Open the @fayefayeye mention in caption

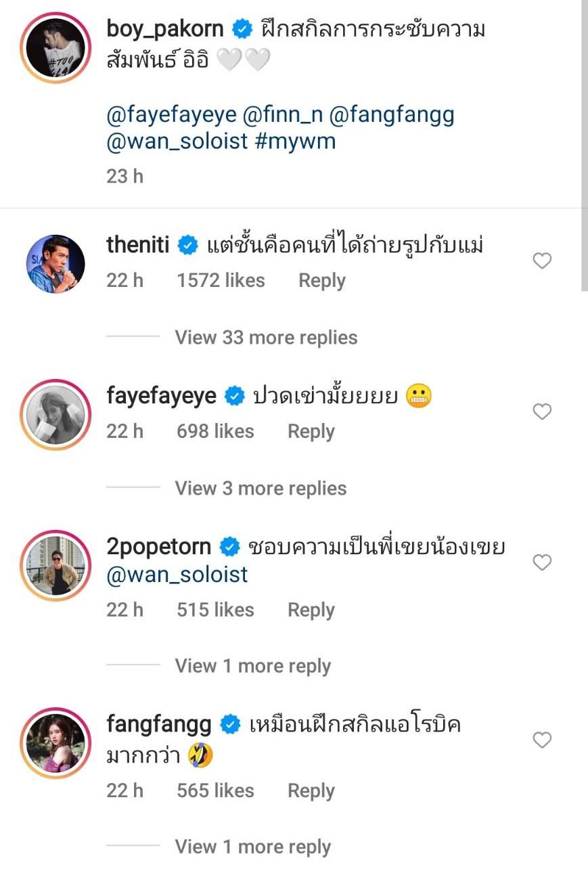click(171, 114)
